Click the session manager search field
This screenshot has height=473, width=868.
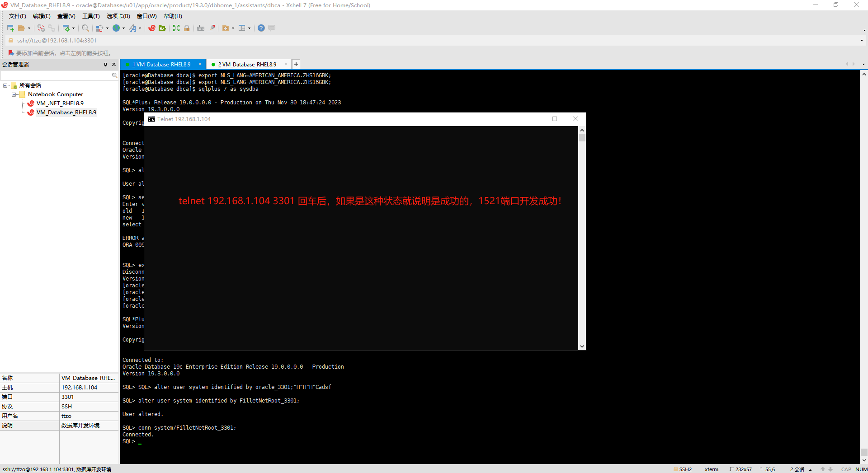[x=56, y=75]
